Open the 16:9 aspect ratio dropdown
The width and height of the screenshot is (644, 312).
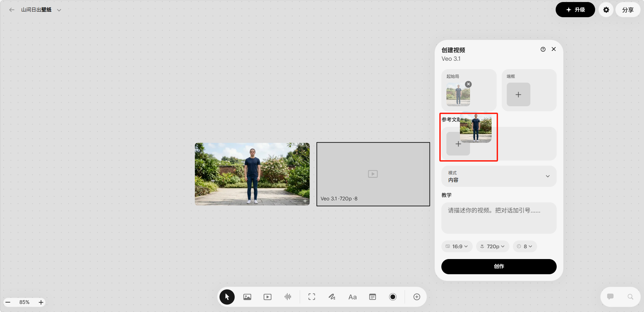457,247
